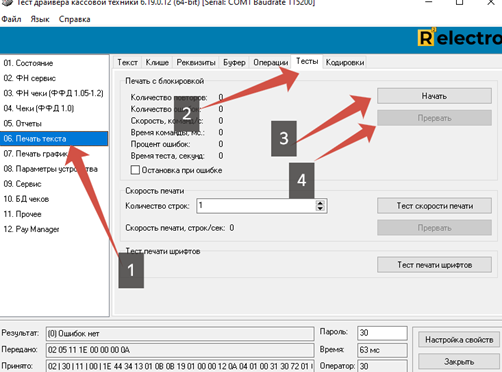Click the Пароль input field
Image resolution: width=502 pixels, height=372 pixels.
382,333
